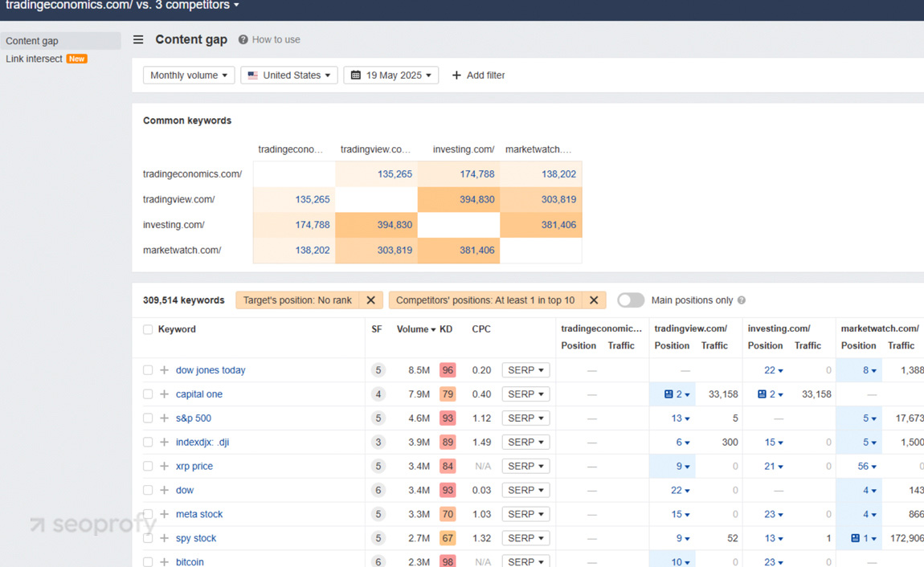Check the dow jones today checkbox

click(148, 369)
